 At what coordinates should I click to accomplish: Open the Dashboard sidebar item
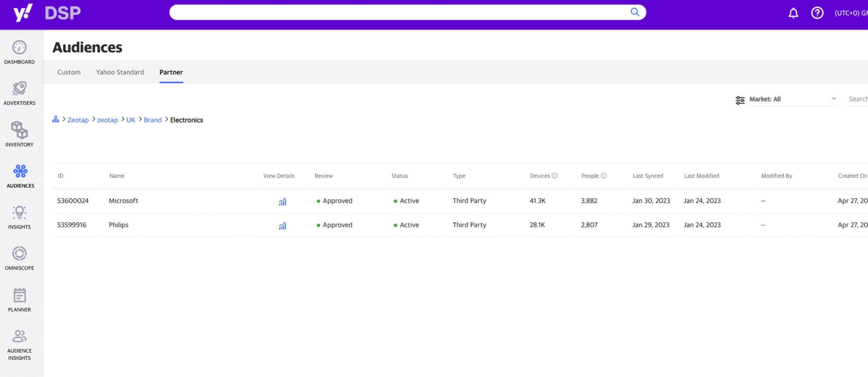coord(19,53)
